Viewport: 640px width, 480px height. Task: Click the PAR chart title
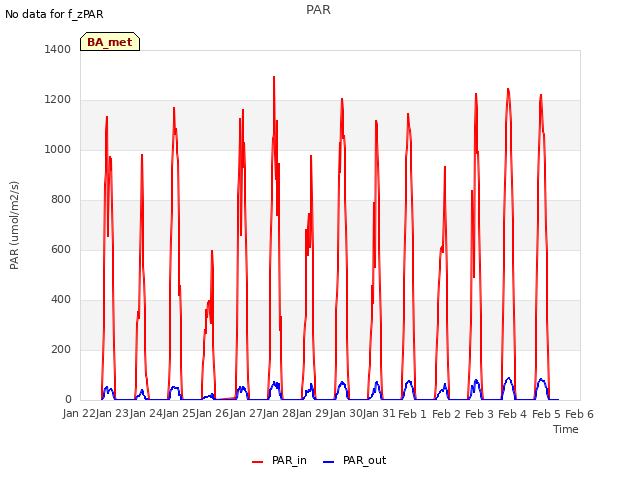[318, 10]
